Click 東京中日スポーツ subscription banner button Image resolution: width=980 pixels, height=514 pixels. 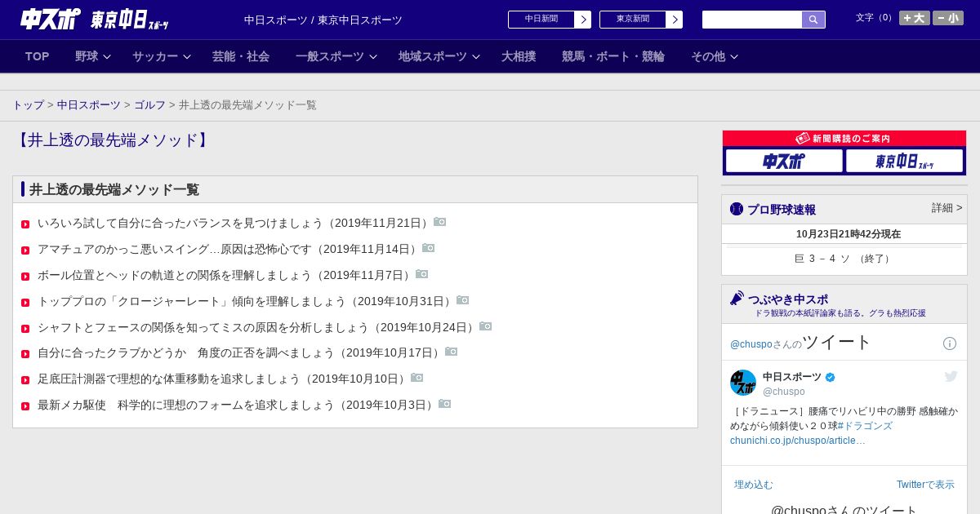[x=904, y=161]
